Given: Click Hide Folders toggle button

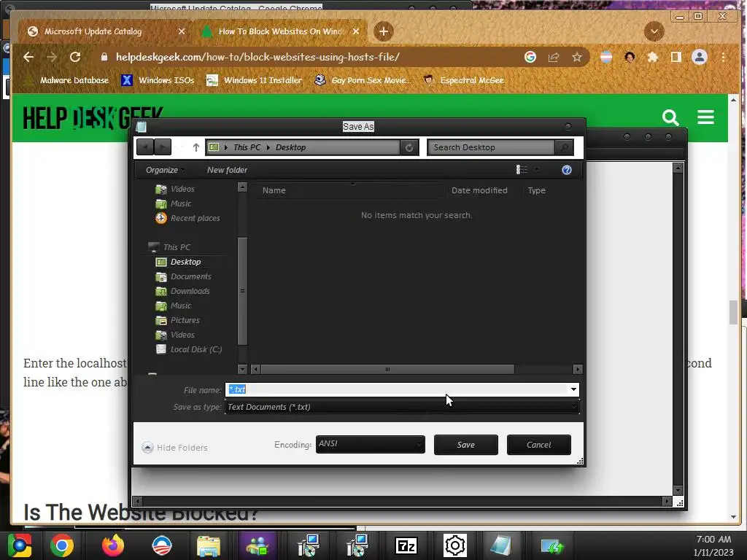Looking at the screenshot, I should pyautogui.click(x=175, y=448).
